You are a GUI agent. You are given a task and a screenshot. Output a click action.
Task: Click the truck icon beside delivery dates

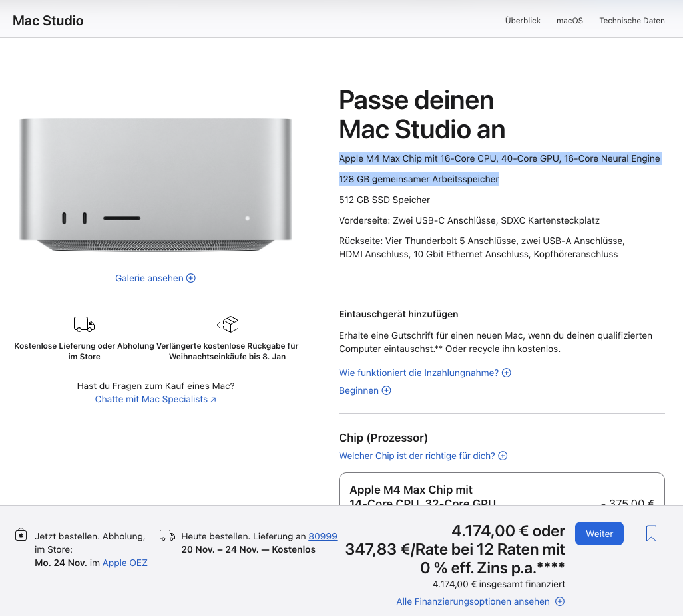coord(168,536)
